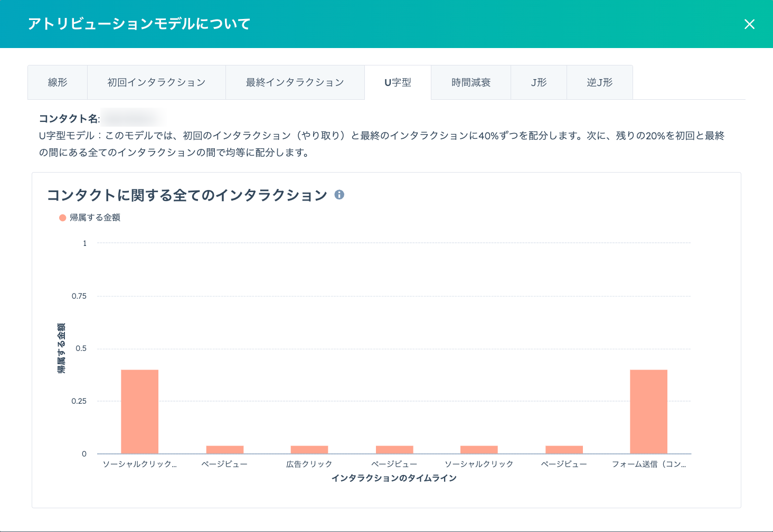Viewport: 773px width, 532px height.
Task: Select the 最終インタラクション tab
Action: click(x=295, y=82)
